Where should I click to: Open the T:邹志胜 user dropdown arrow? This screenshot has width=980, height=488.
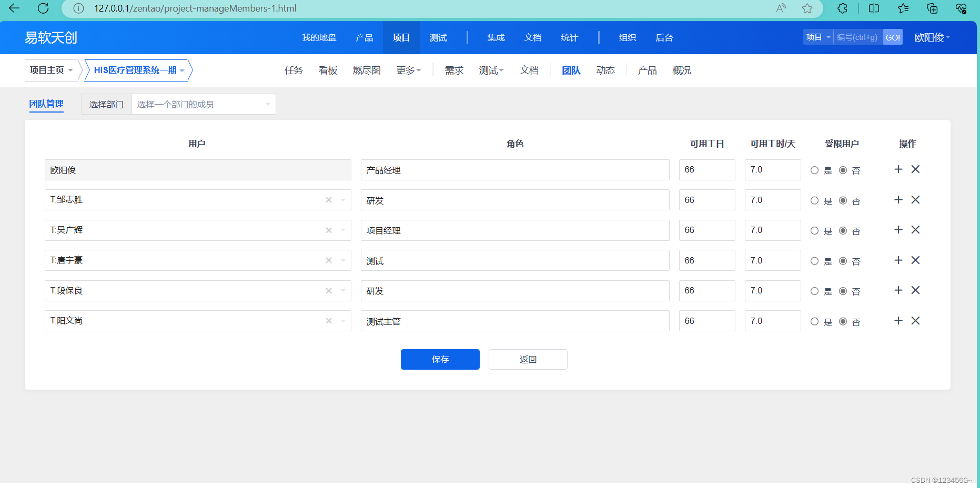tap(343, 200)
